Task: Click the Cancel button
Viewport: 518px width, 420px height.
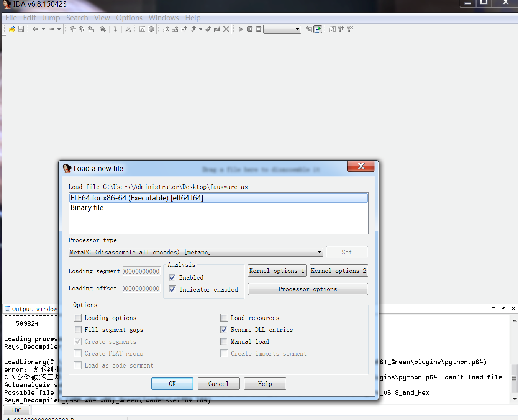Action: click(218, 384)
